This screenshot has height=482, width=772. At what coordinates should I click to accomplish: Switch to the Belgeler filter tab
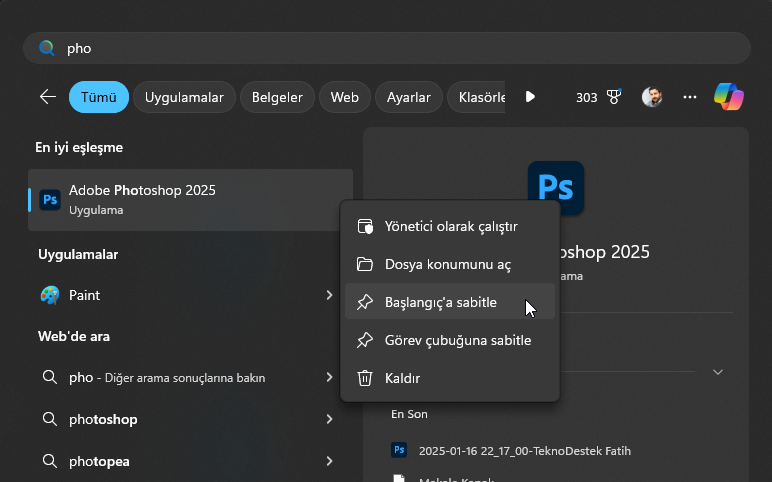(x=277, y=97)
